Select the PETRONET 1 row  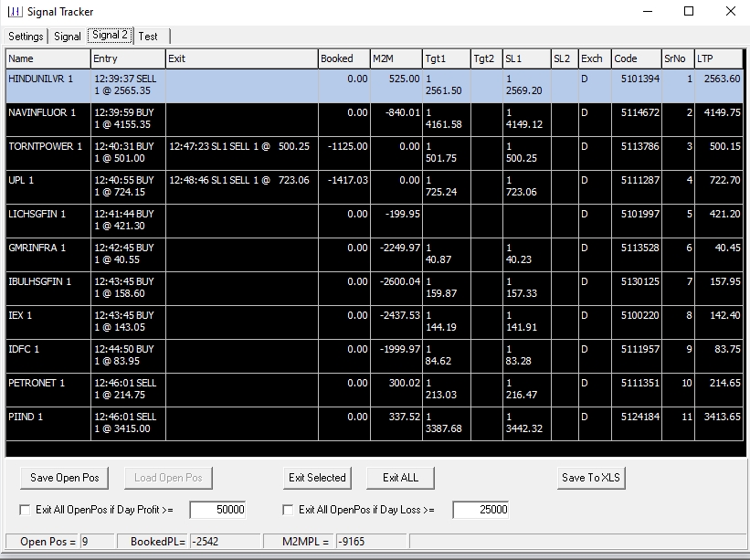coord(375,390)
